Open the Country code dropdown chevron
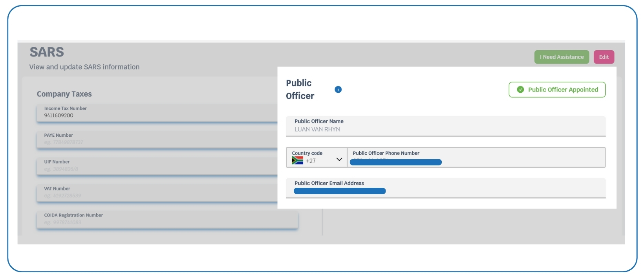644x275 pixels. [x=339, y=159]
